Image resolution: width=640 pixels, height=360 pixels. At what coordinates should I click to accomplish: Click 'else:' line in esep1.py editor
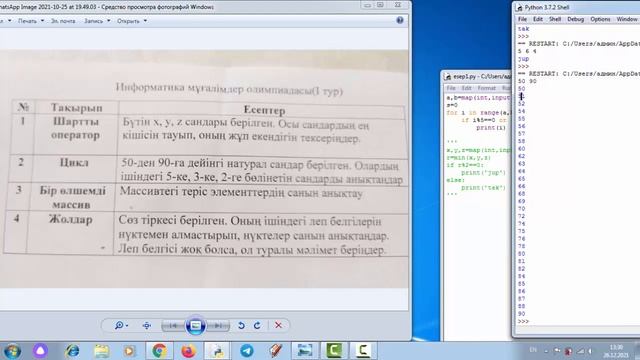pyautogui.click(x=455, y=180)
